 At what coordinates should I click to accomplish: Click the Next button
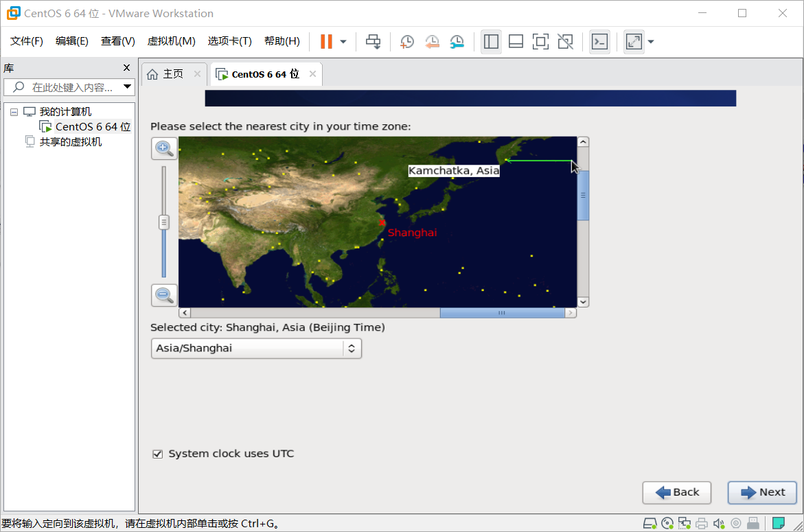point(762,493)
